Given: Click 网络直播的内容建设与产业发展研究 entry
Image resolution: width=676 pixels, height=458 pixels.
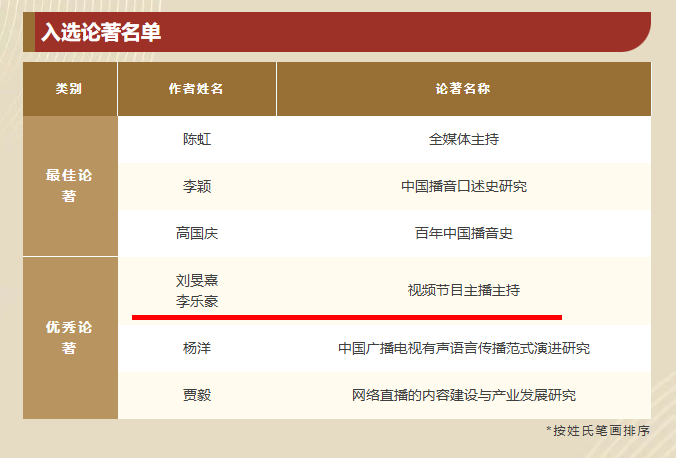Looking at the screenshot, I should 463,395.
